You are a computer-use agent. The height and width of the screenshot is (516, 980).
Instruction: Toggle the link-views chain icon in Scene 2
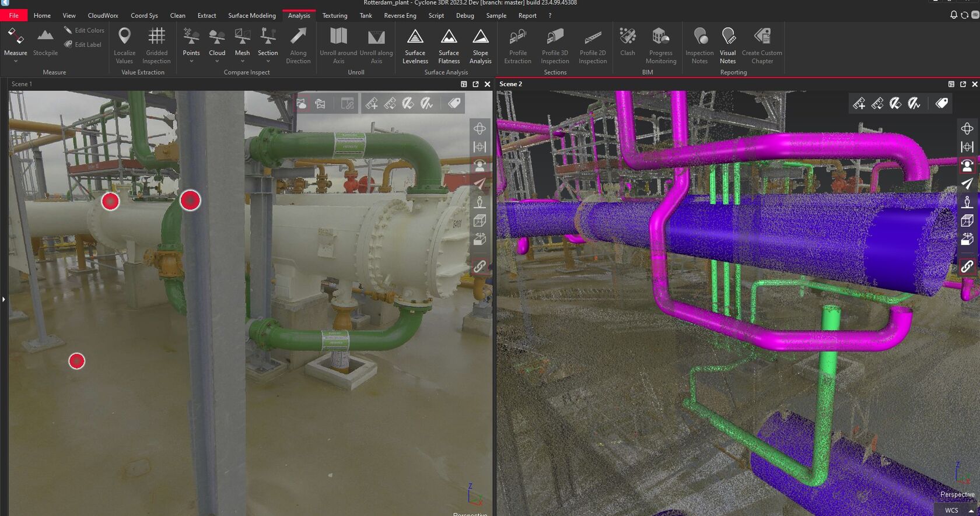(967, 266)
